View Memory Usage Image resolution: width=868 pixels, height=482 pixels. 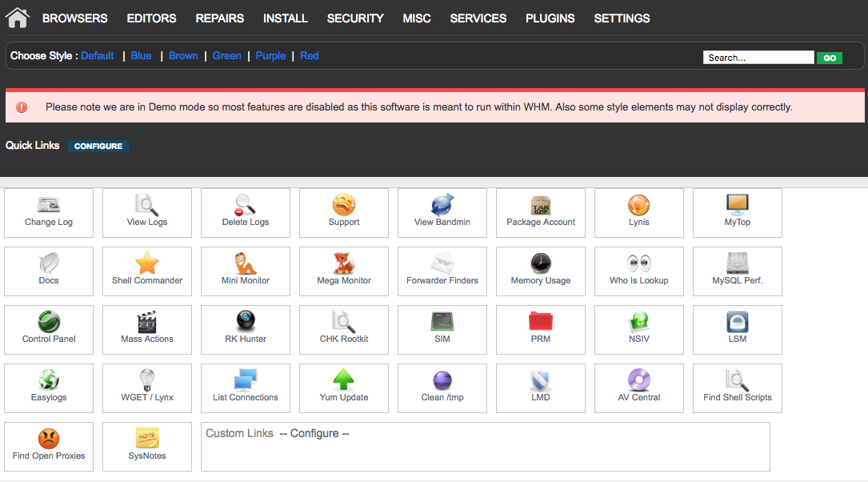(540, 271)
